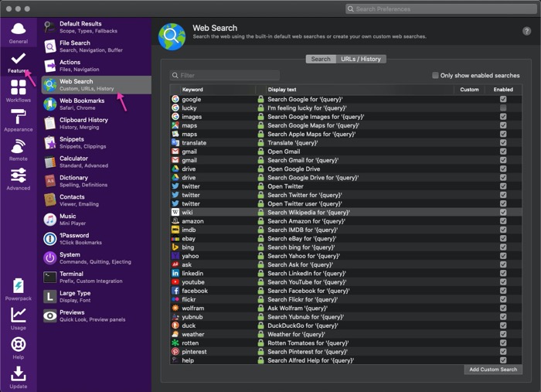Click the Snippets star icon

(50, 142)
